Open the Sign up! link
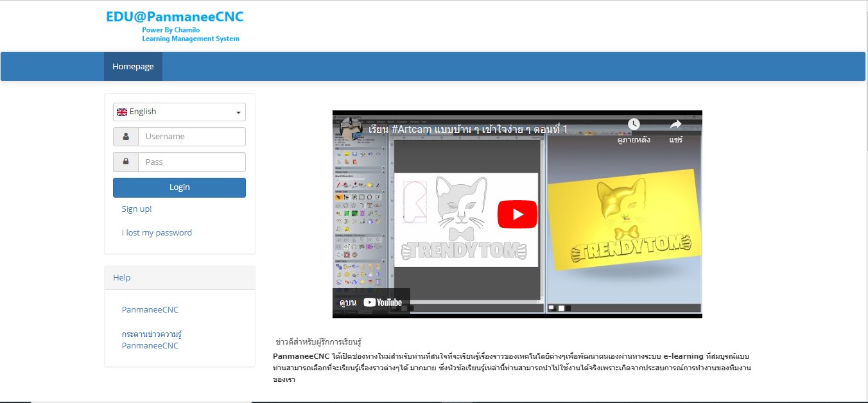Image resolution: width=868 pixels, height=403 pixels. coord(137,209)
